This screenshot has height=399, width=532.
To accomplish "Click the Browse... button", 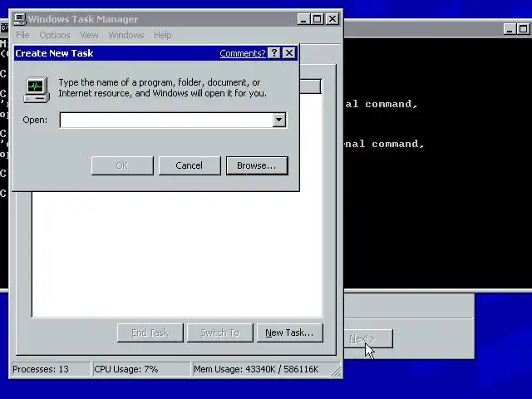I will coord(257,165).
